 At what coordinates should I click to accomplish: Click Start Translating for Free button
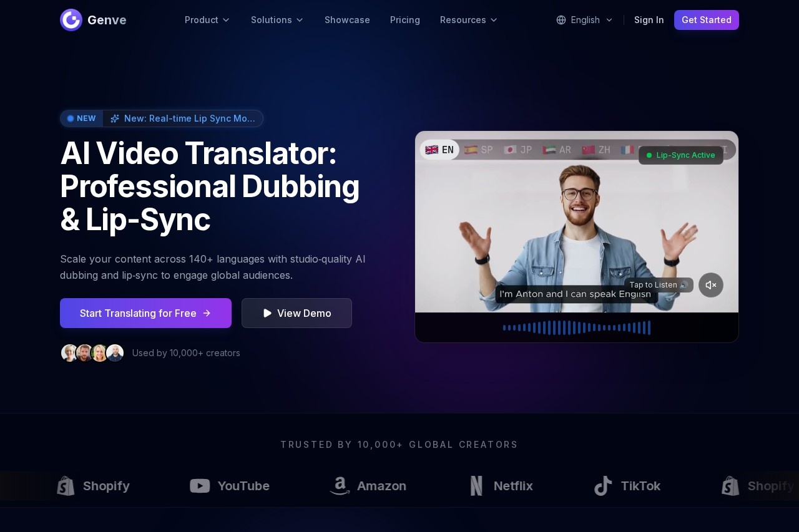[x=145, y=313]
